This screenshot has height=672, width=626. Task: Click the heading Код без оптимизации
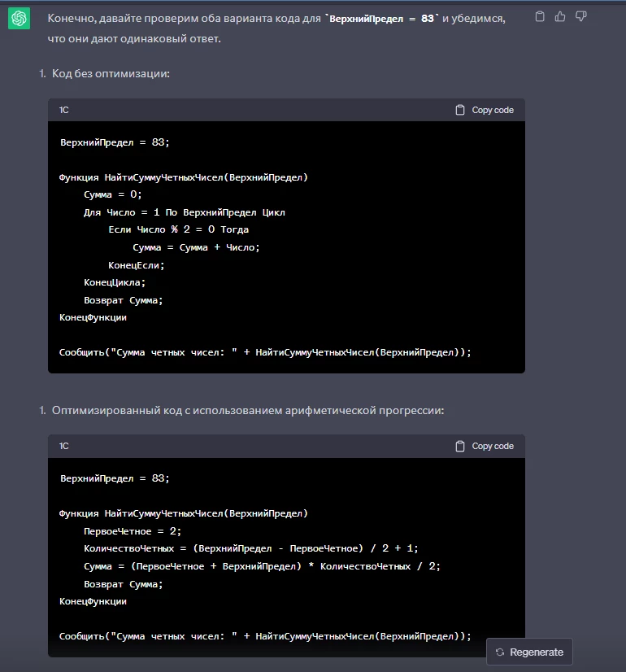[x=111, y=74]
